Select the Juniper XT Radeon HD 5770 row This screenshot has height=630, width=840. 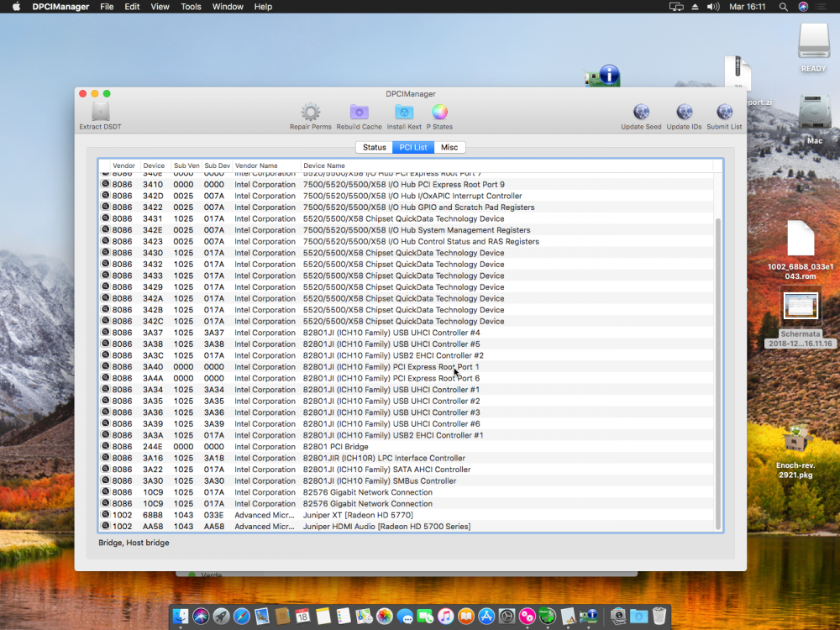coord(407,515)
